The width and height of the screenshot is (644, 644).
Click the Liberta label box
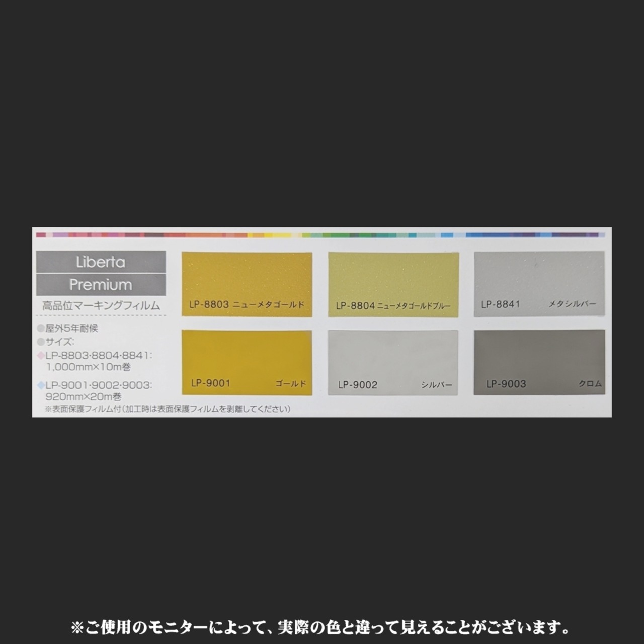[x=101, y=262]
